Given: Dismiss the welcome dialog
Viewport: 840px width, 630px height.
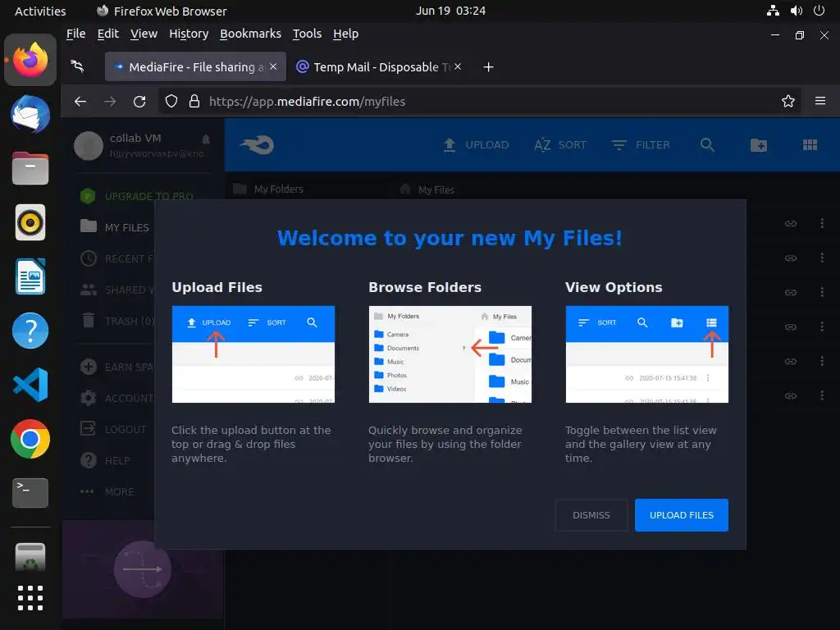Looking at the screenshot, I should tap(591, 515).
